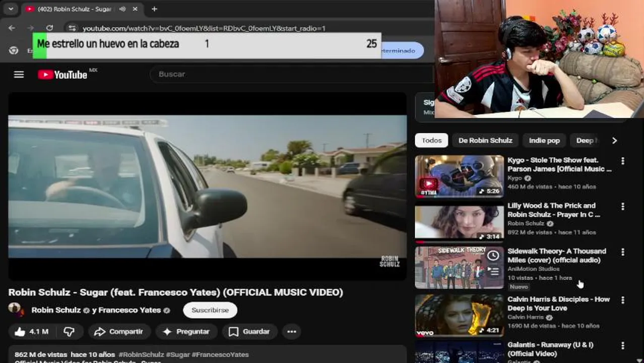Image resolution: width=644 pixels, height=363 pixels.
Task: Add Sidewalk Theory video to queue icon
Action: click(x=493, y=271)
